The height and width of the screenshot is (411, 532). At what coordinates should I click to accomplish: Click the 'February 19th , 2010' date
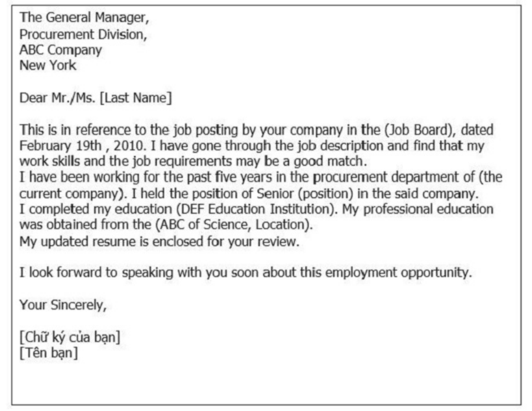pos(81,146)
